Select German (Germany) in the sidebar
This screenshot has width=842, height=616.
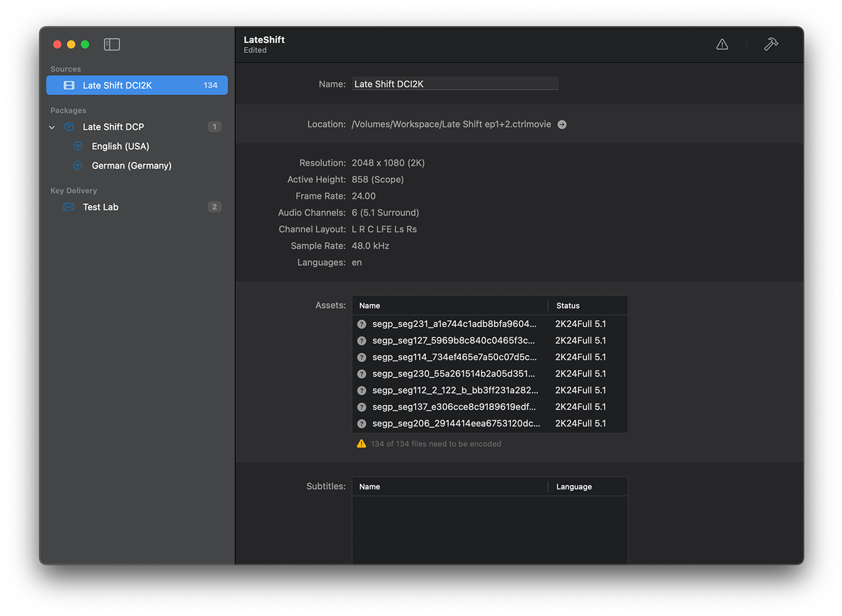click(x=131, y=165)
